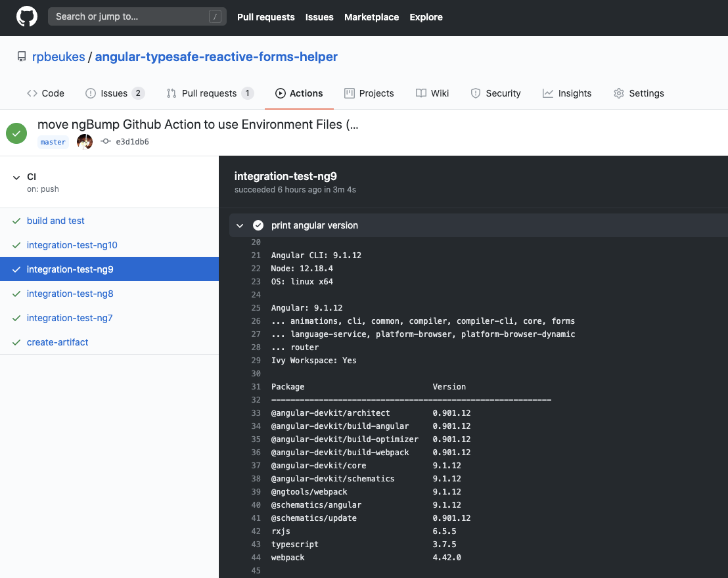Click the green success check beside the commit title

(16, 133)
